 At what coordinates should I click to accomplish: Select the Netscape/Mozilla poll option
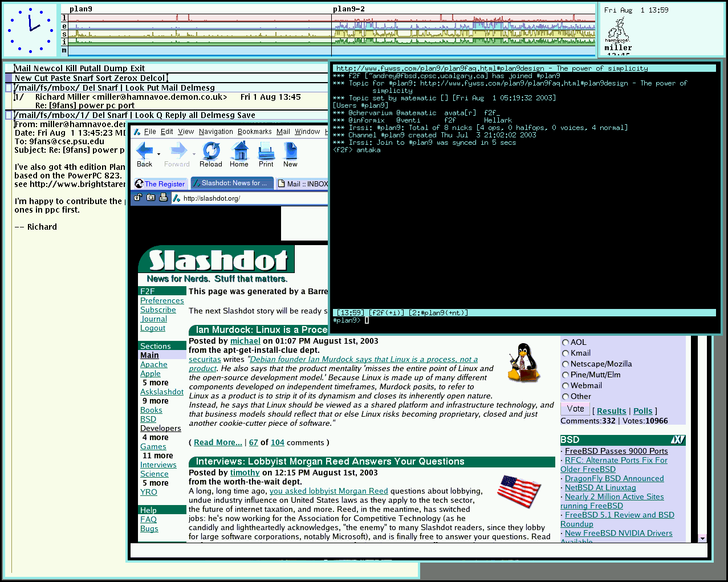(566, 364)
